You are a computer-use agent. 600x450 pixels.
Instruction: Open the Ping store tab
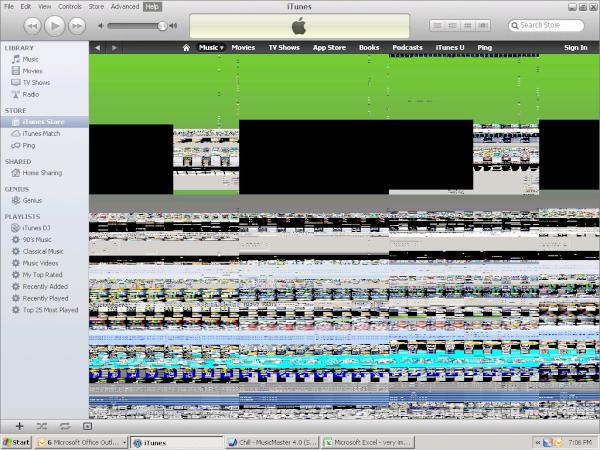[x=484, y=47]
